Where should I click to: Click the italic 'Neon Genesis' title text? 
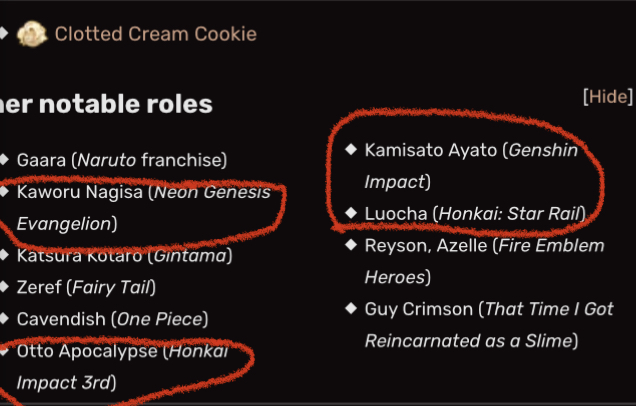pos(212,192)
